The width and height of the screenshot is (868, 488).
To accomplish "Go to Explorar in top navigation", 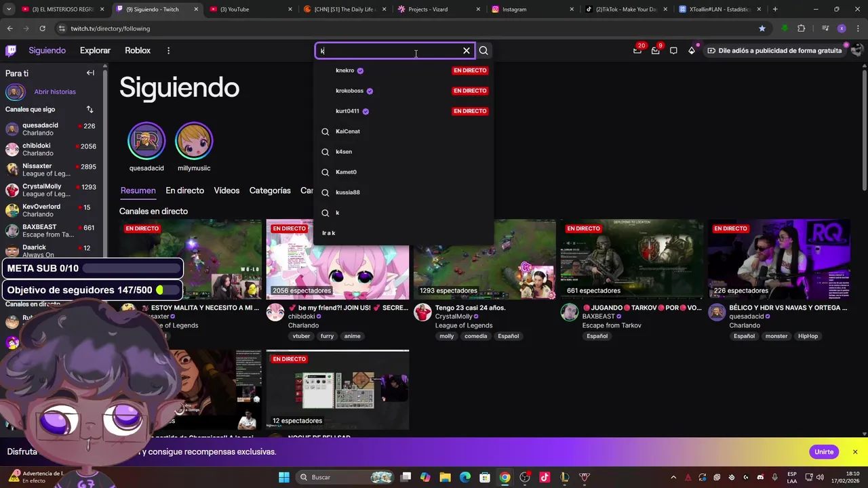I will [x=95, y=51].
